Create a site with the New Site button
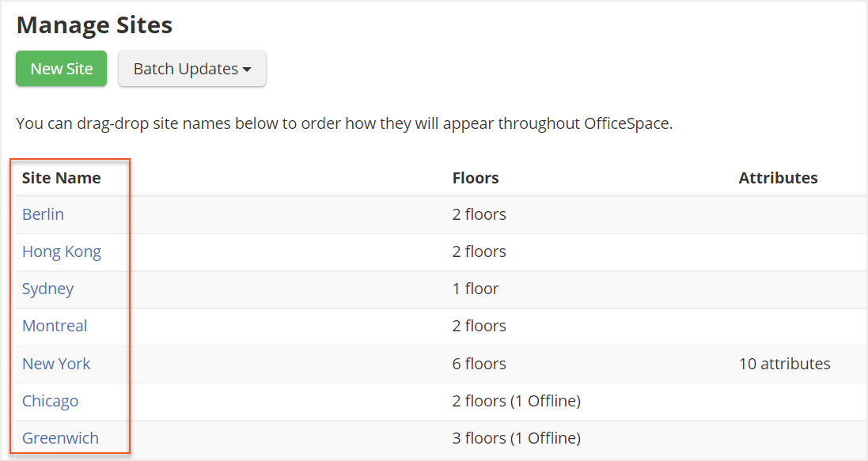This screenshot has height=461, width=868. [61, 69]
